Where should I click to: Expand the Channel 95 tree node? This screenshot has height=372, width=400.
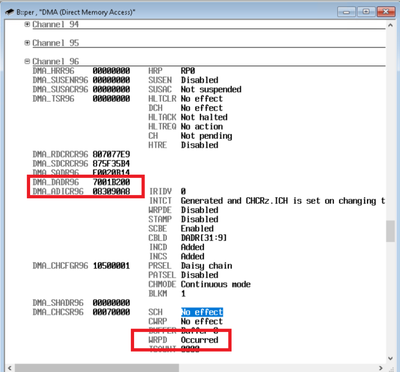click(x=27, y=43)
